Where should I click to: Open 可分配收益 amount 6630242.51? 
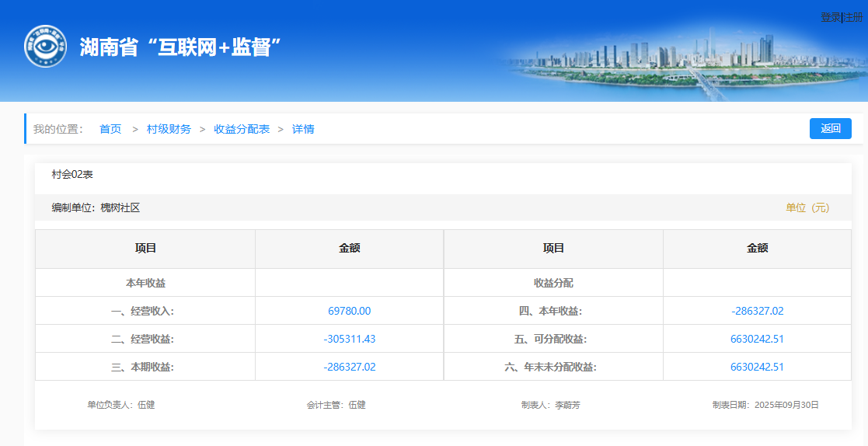[757, 339]
